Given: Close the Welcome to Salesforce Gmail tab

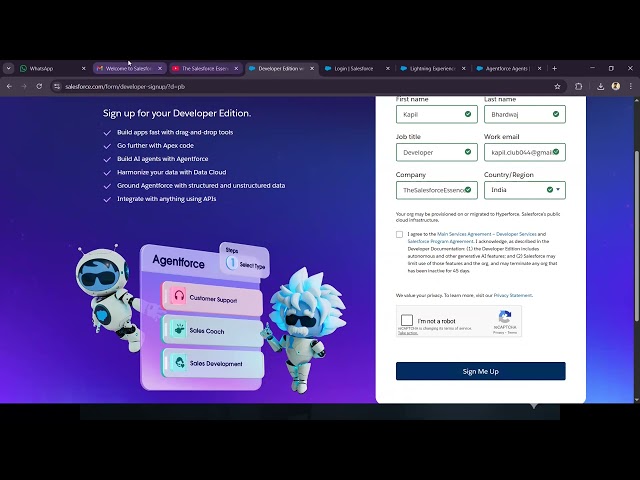Looking at the screenshot, I should click(160, 69).
